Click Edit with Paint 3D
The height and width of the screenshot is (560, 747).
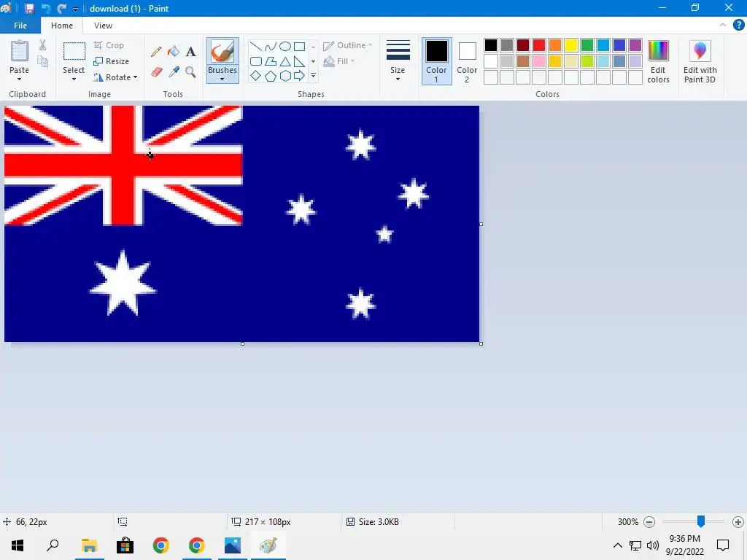(700, 62)
